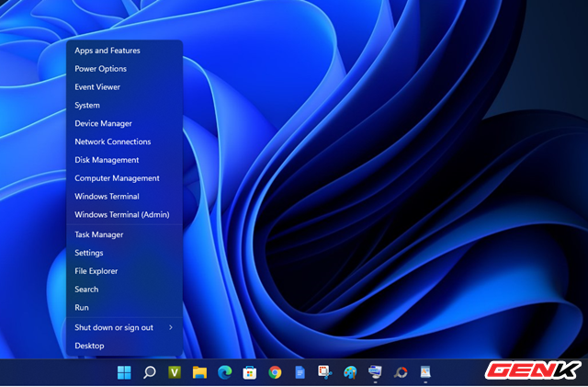Select Power Options menu entry
The image size is (588, 387).
coord(125,69)
